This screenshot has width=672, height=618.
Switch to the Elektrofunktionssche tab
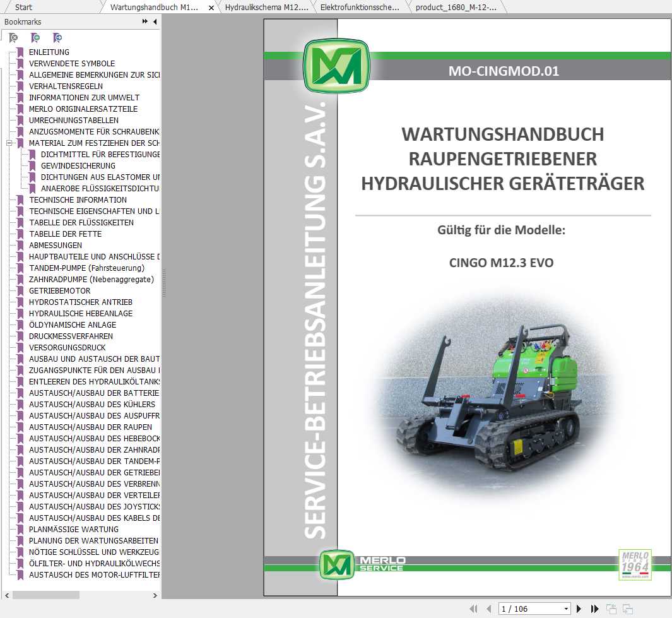360,8
